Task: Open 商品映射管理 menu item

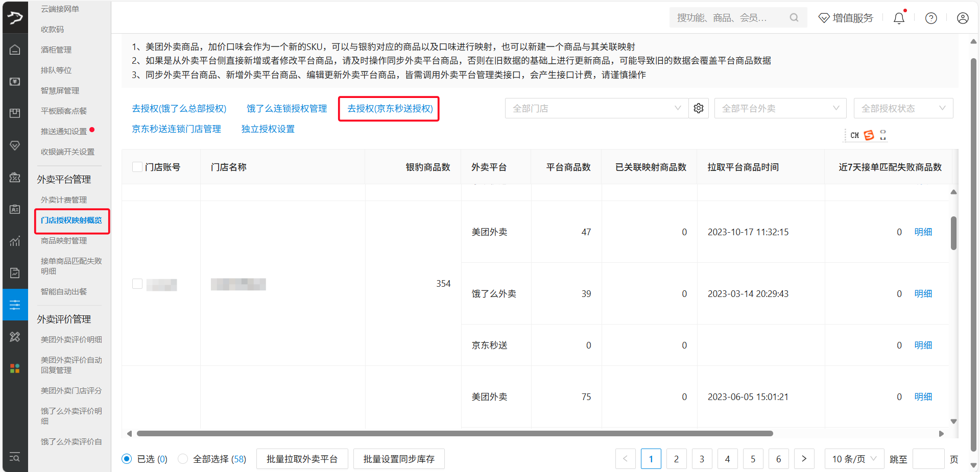Action: point(64,241)
